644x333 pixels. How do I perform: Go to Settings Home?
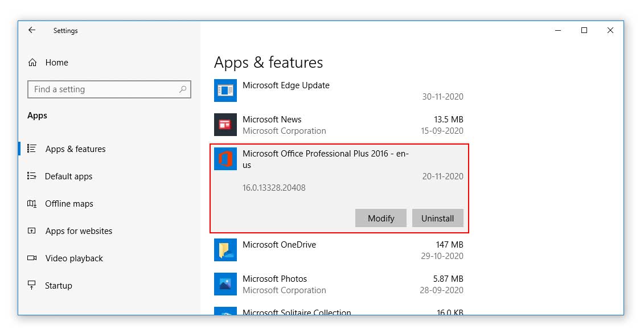point(57,63)
